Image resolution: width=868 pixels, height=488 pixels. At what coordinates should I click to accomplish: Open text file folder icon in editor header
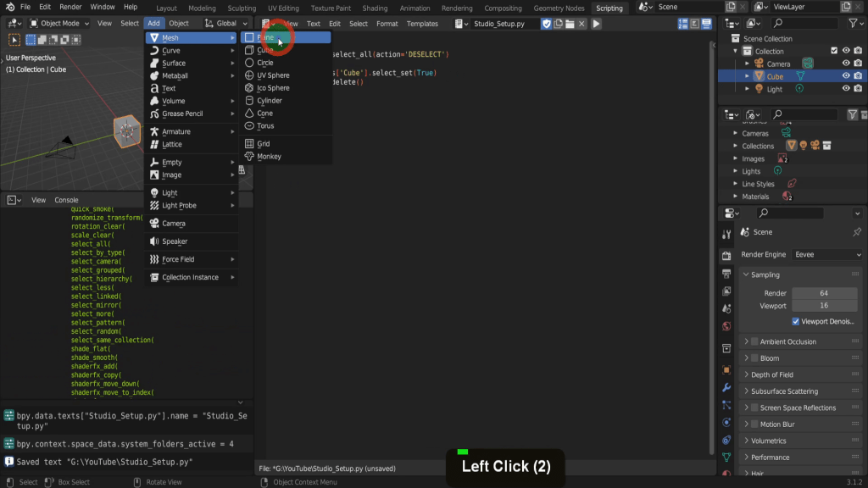(570, 24)
